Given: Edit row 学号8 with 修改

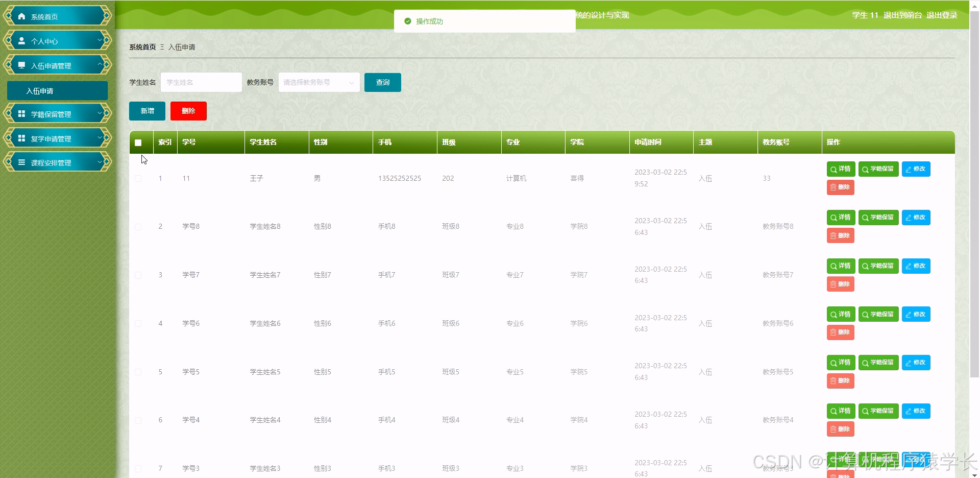Looking at the screenshot, I should 916,218.
